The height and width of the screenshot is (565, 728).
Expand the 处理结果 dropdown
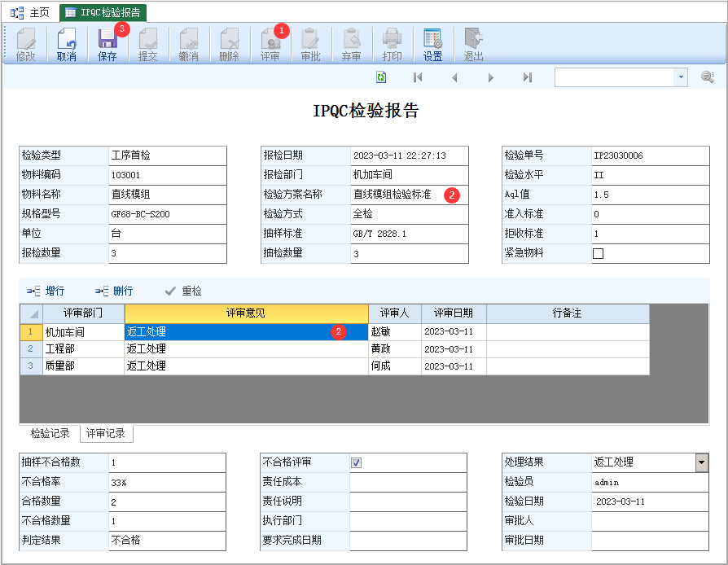click(702, 462)
